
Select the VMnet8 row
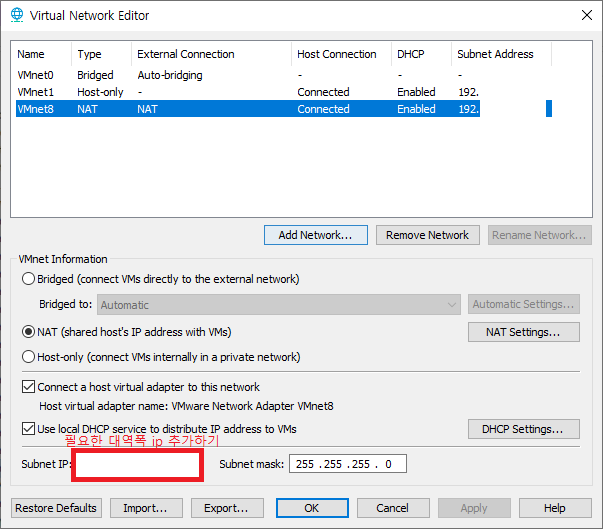(285, 109)
